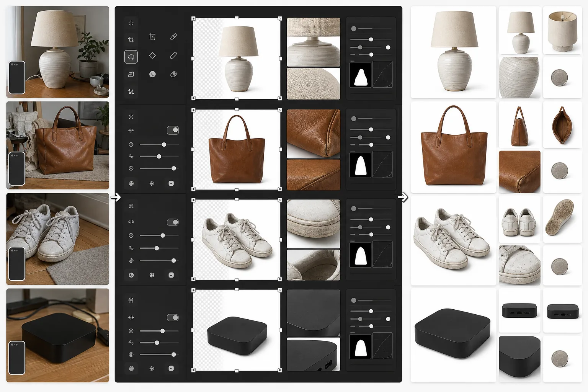588x392 pixels.
Task: Toggle the switch in the black box controls
Action: click(173, 317)
